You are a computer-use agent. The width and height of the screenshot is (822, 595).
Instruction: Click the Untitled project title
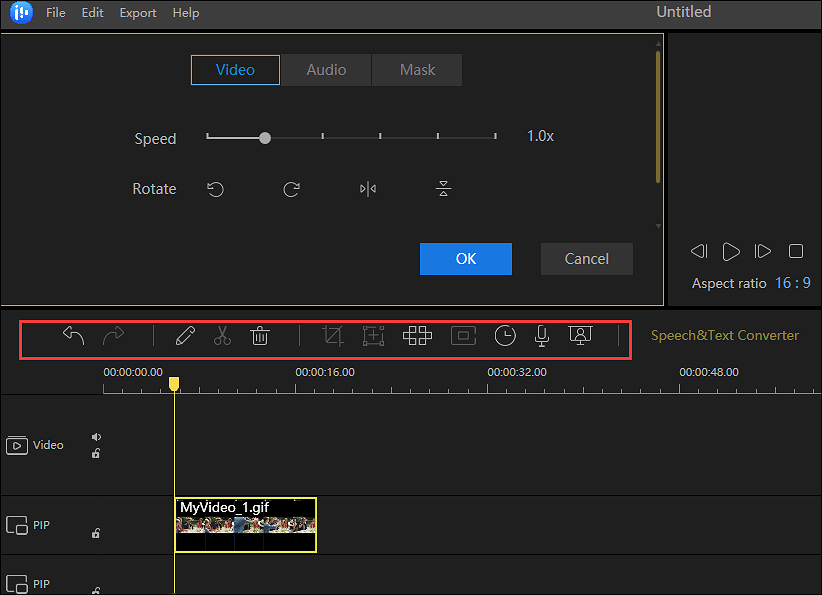coord(684,12)
